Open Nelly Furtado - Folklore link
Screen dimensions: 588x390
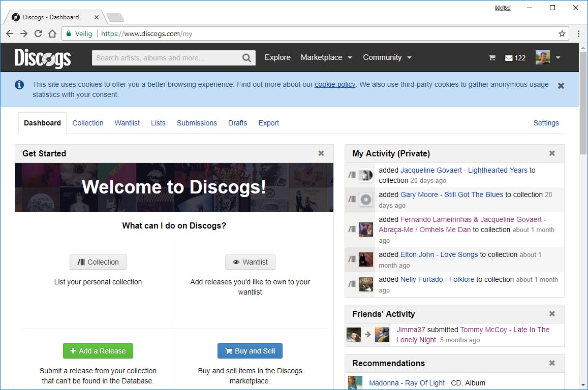point(437,279)
